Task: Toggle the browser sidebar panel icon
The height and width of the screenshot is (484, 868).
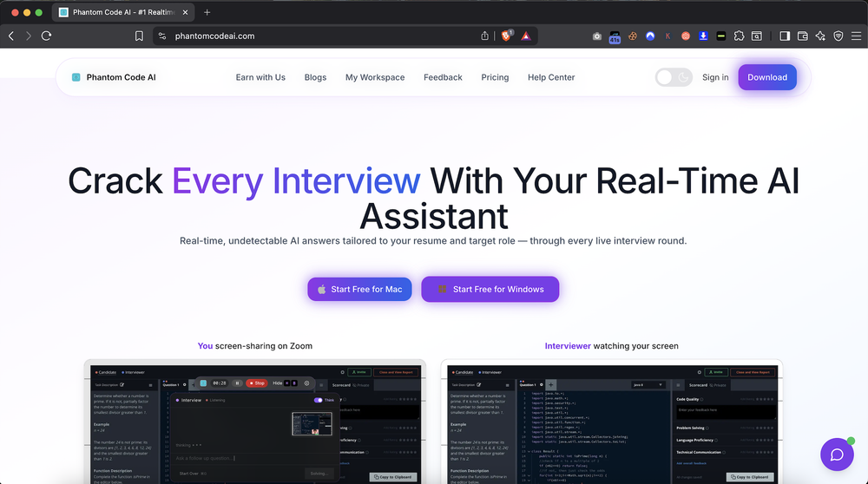Action: pyautogui.click(x=785, y=36)
